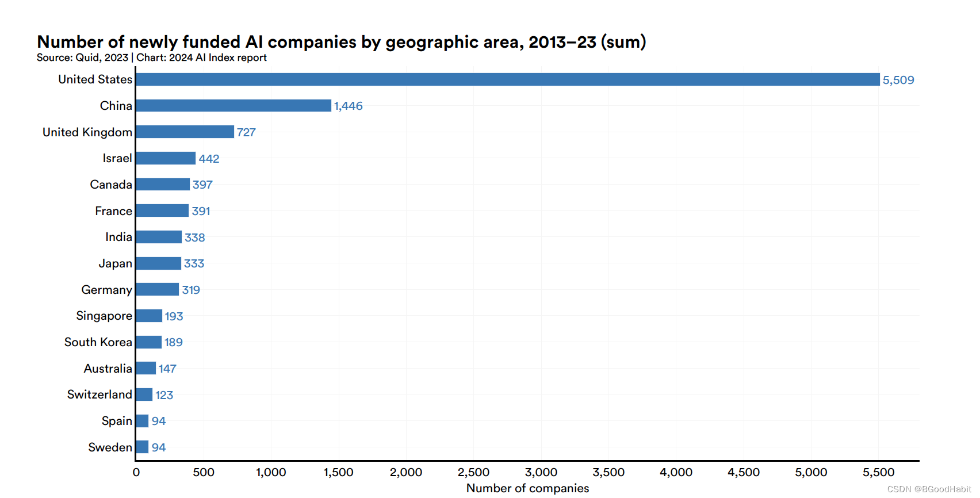Click the source line 'Source: Quid, 2023'

pos(82,58)
